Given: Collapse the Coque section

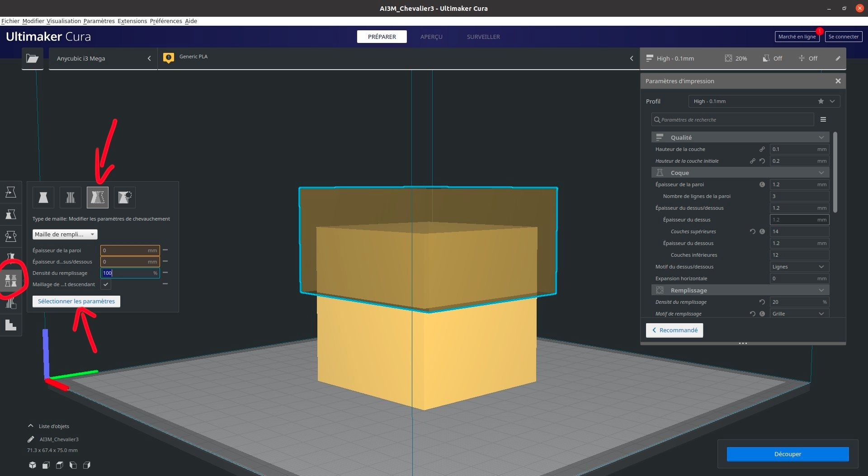Looking at the screenshot, I should (740, 173).
